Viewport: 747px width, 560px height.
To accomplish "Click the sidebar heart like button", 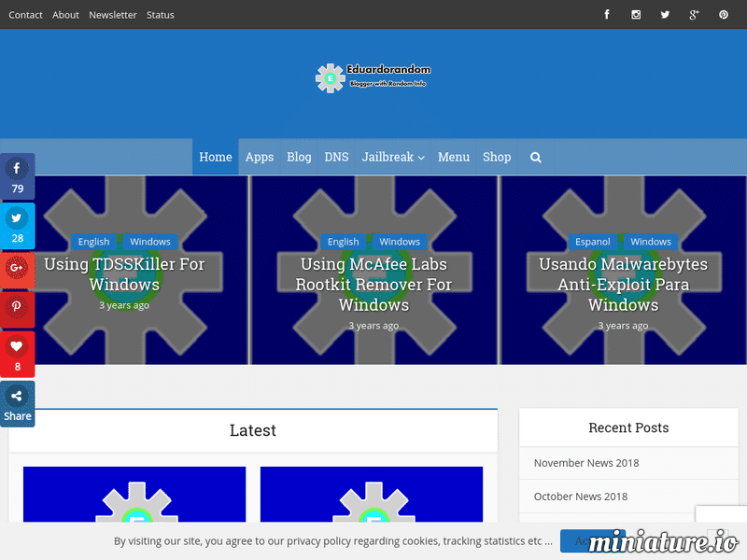I will 18,354.
